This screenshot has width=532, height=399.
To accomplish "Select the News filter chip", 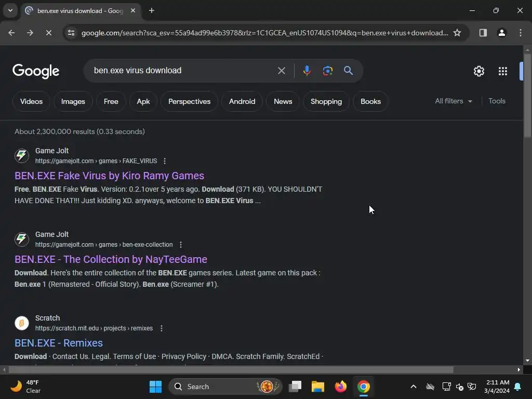I will click(283, 101).
